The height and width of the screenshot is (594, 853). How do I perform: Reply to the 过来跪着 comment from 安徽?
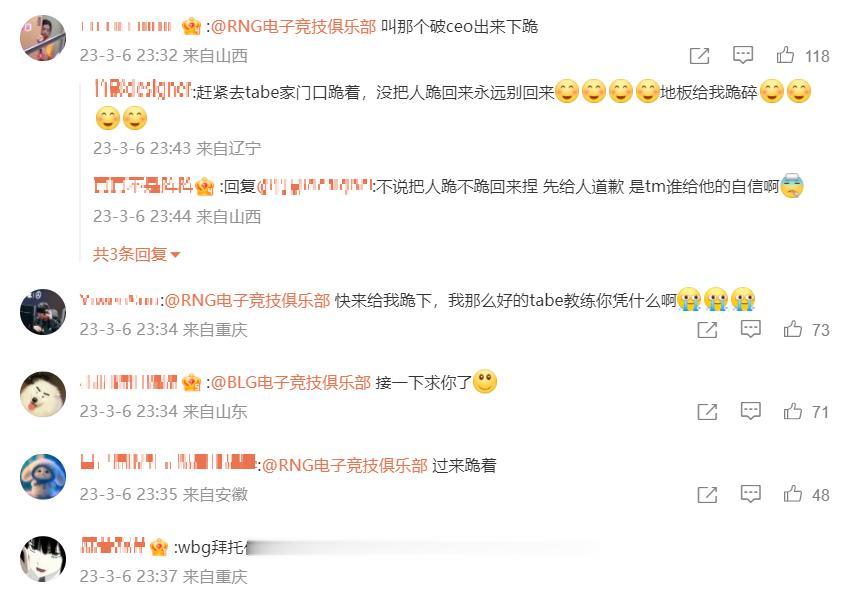click(751, 493)
